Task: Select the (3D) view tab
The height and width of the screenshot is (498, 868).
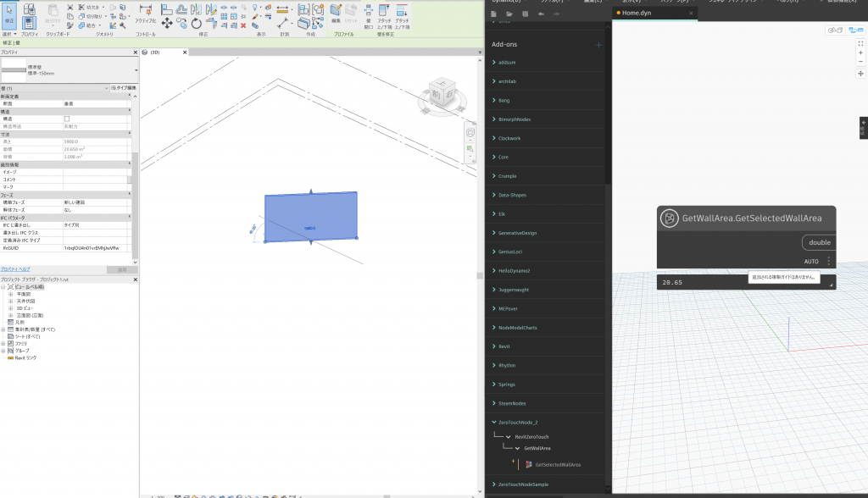Action: (156, 52)
